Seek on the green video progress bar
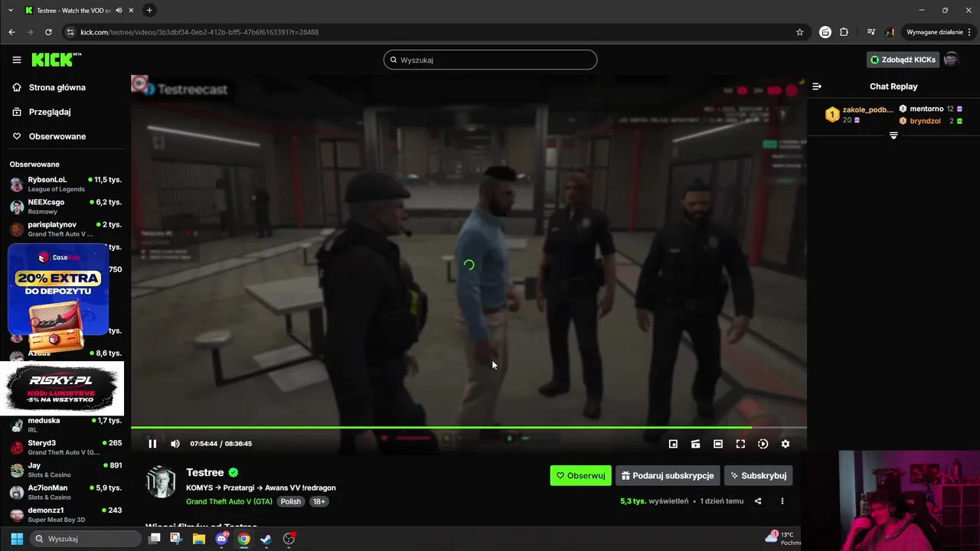 click(x=469, y=428)
